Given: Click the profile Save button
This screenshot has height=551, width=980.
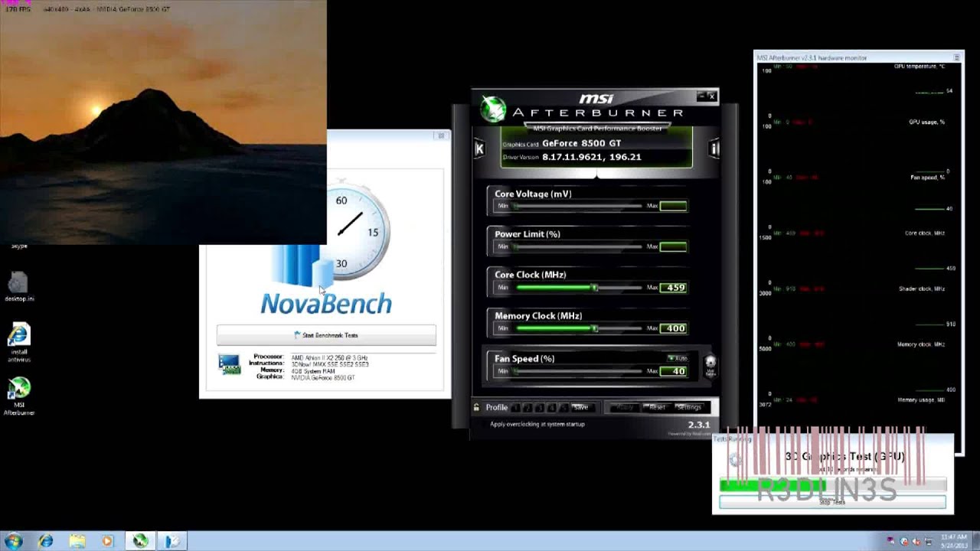Looking at the screenshot, I should [581, 407].
